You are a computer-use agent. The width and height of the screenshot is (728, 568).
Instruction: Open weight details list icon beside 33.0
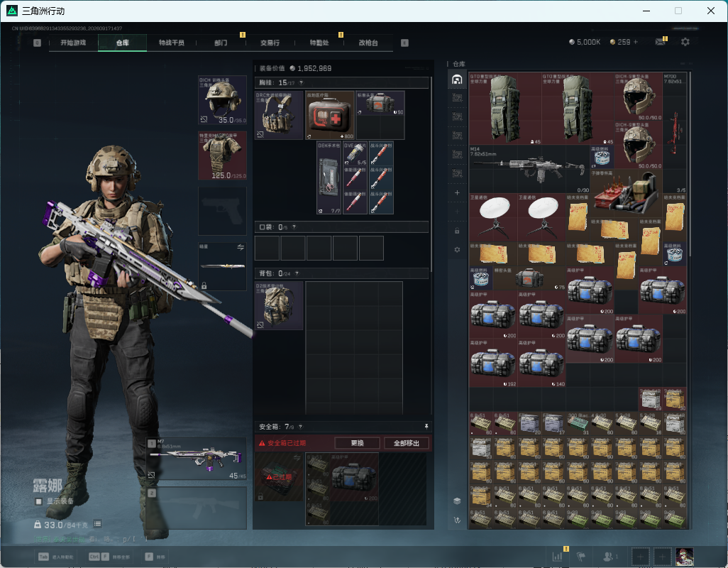(x=97, y=525)
